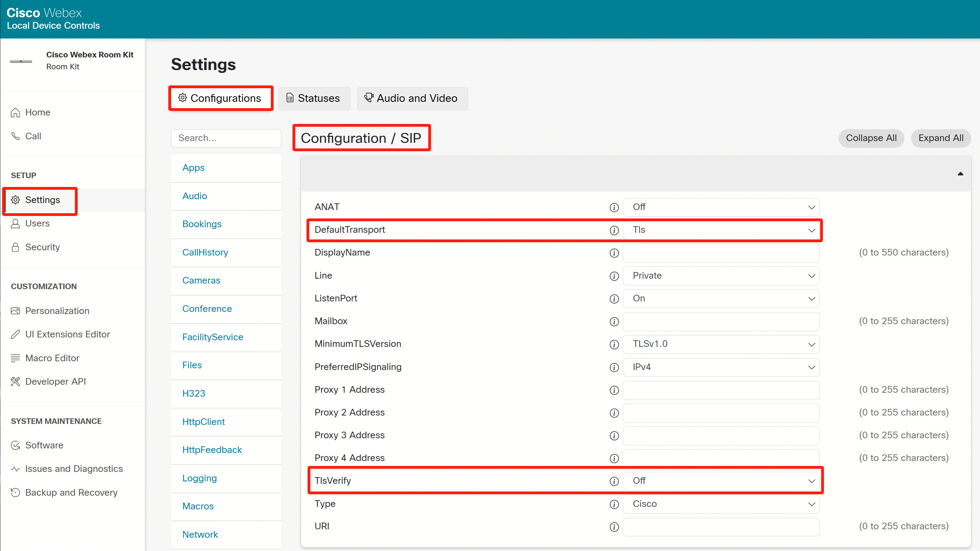Open the Call page in sidebar
This screenshot has width=980, height=551.
pos(26,136)
